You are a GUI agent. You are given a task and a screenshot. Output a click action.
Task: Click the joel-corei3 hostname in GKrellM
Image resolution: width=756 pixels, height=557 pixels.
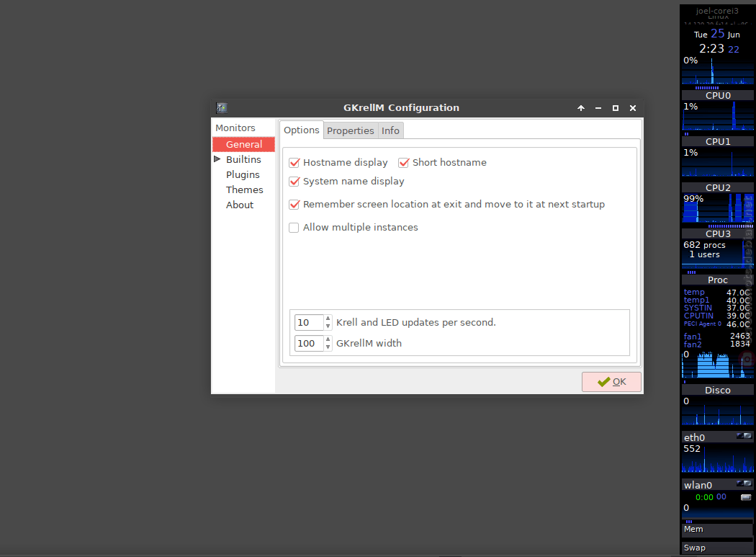(x=717, y=11)
